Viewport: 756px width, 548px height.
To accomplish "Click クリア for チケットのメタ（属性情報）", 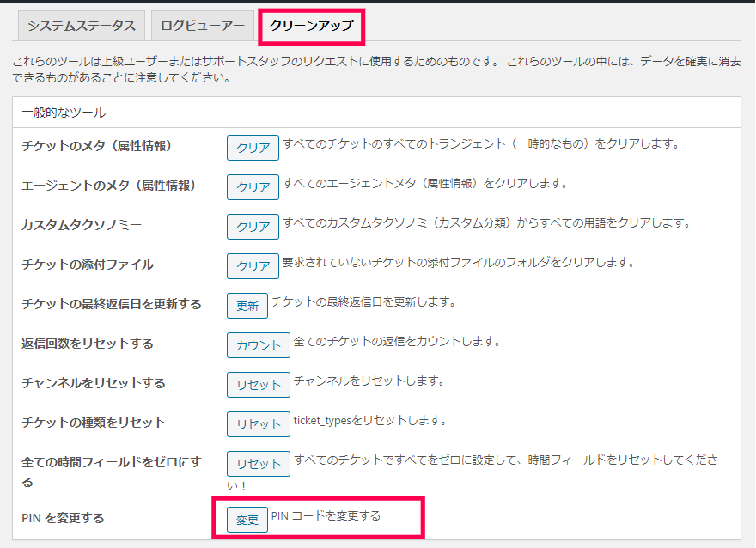I will 253,148.
